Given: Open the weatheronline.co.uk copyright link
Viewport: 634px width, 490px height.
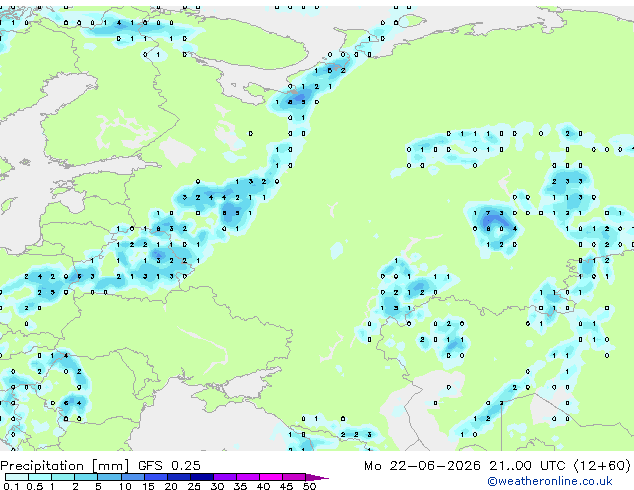Looking at the screenshot, I should [550, 481].
